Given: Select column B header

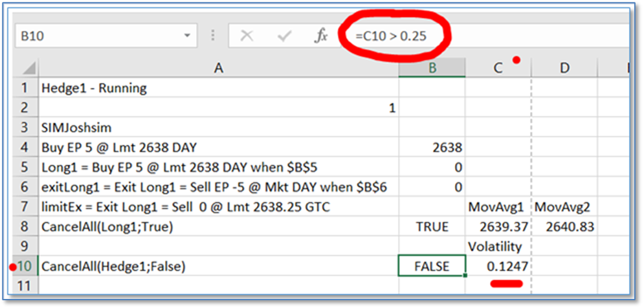Looking at the screenshot, I should (432, 68).
